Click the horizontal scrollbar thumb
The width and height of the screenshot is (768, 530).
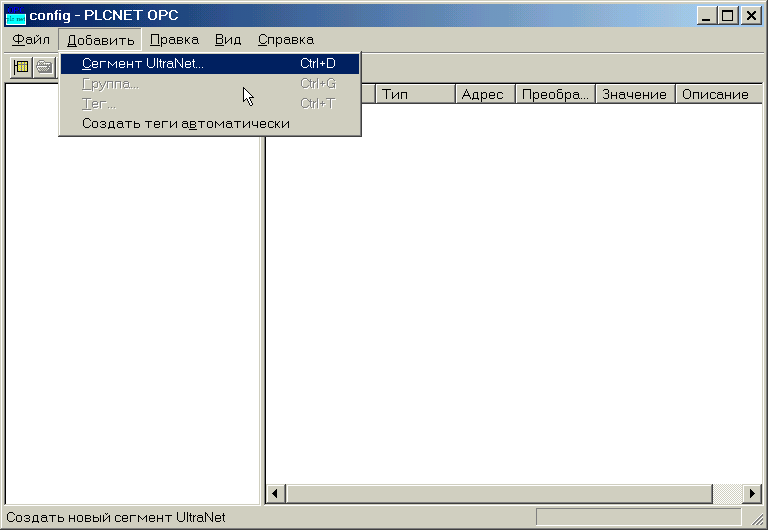(x=499, y=493)
